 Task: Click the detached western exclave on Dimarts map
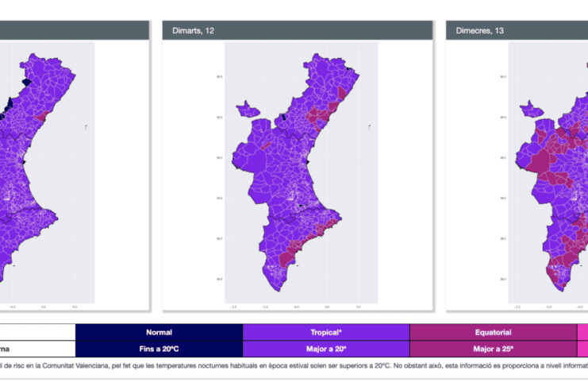(248, 107)
